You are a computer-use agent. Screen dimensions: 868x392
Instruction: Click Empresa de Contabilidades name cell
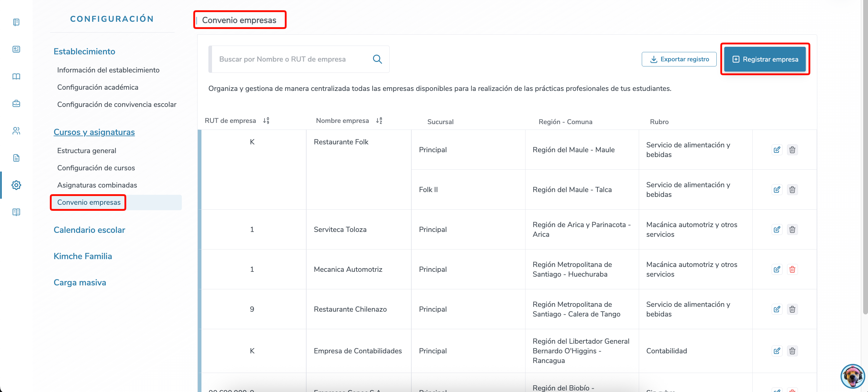click(x=358, y=351)
